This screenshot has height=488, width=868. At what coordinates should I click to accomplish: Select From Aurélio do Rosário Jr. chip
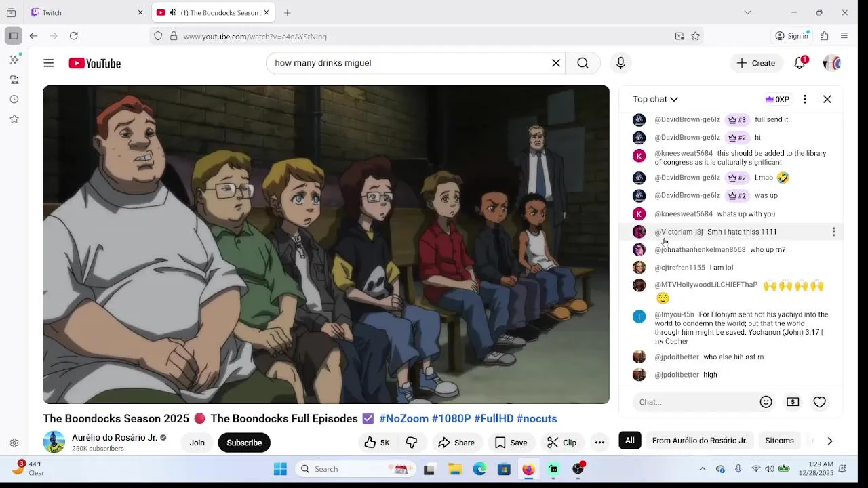click(699, 441)
